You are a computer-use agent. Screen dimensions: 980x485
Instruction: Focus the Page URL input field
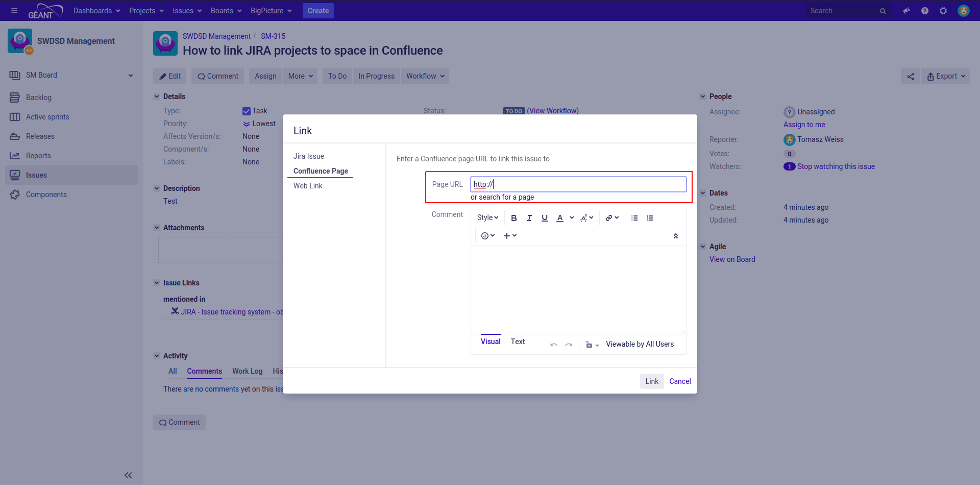pyautogui.click(x=578, y=184)
